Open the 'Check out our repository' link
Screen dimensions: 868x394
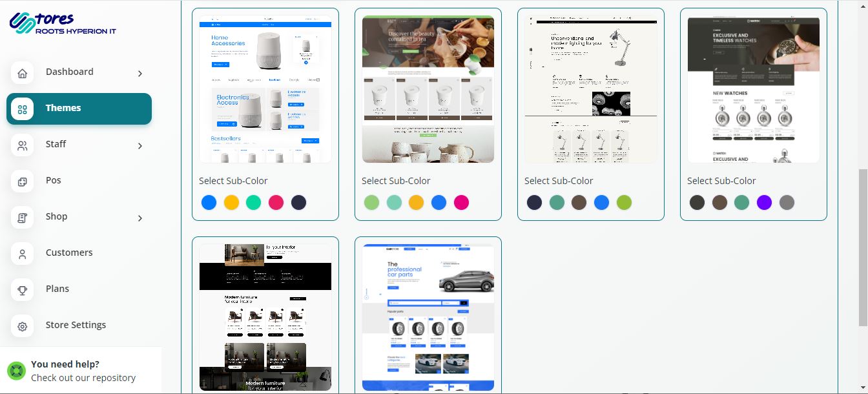point(83,378)
